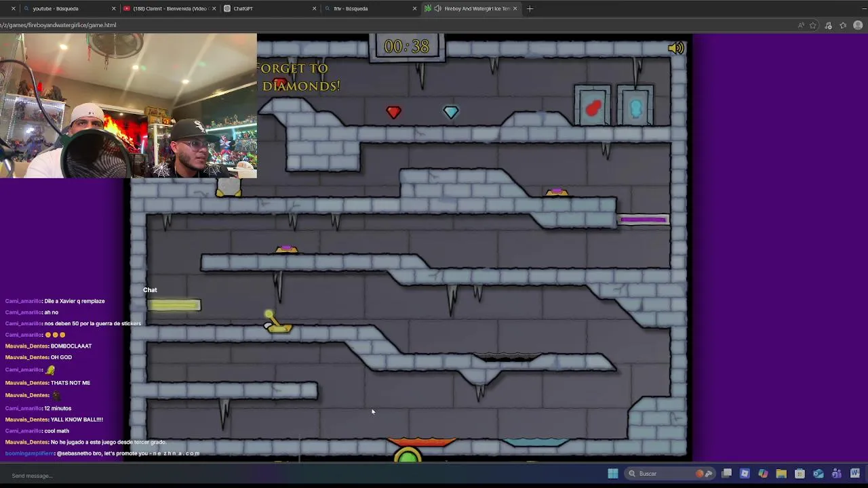Click the red lava pool on floor

coord(422,443)
